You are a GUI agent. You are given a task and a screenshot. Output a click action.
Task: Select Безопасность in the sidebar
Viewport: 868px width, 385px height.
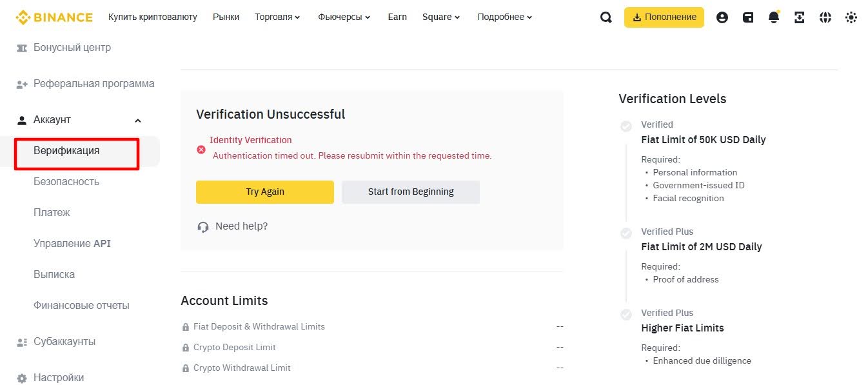(x=66, y=182)
